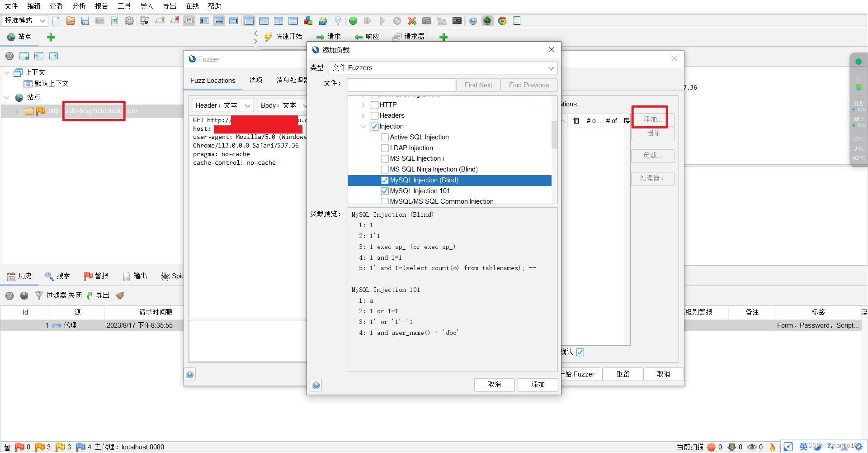The height and width of the screenshot is (453, 868).
Task: Click the red X custom breakpoint icon
Action: pos(412,21)
